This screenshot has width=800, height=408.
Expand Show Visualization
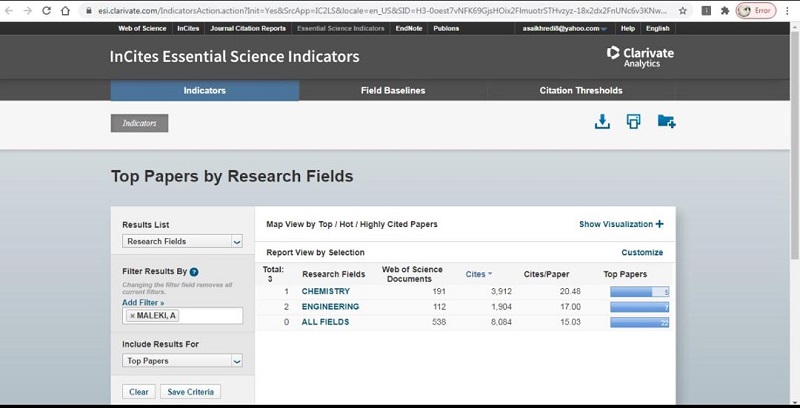coord(621,224)
